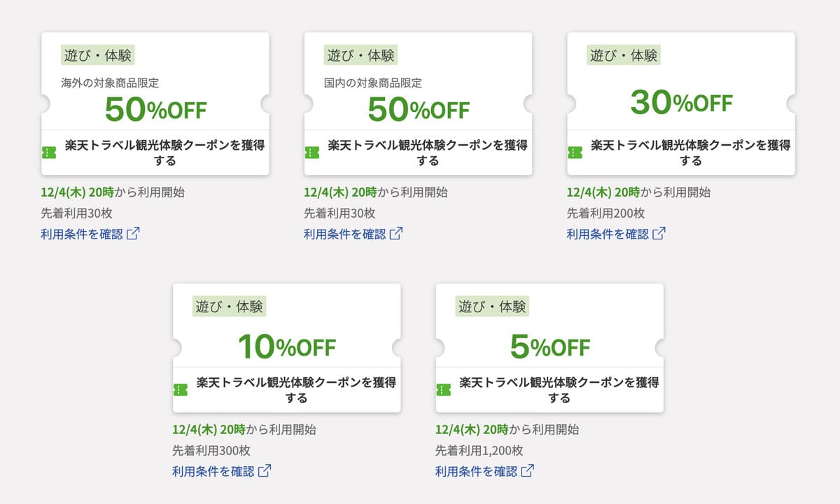
Task: Click the green ticket icon on the 10%OFF coupon
Action: pos(182,388)
